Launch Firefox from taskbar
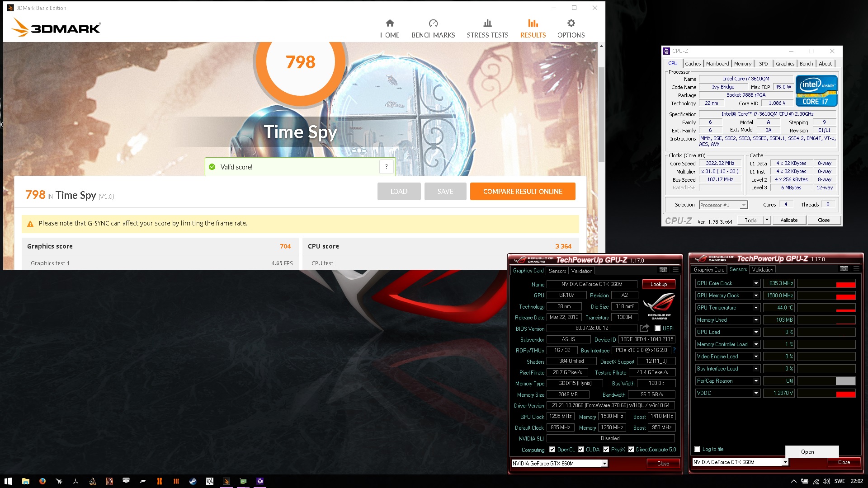Image resolution: width=868 pixels, height=488 pixels. [x=42, y=481]
